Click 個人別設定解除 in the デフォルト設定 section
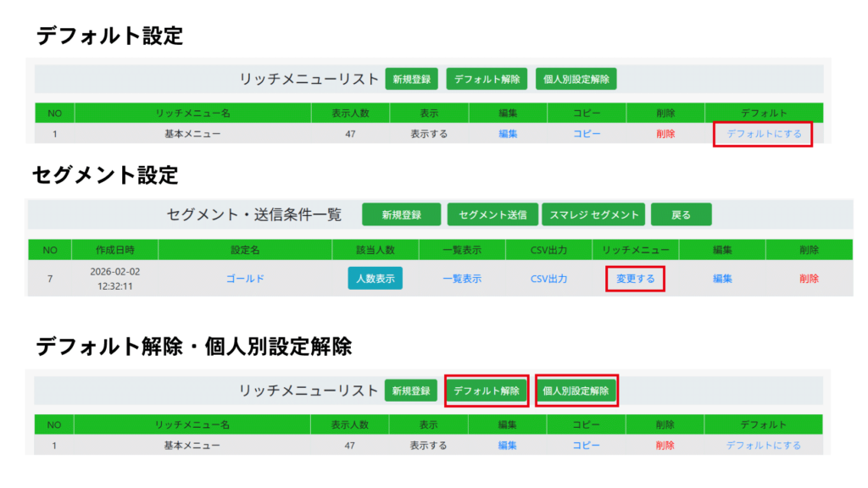Screen dimensions: 868x488 pos(576,80)
